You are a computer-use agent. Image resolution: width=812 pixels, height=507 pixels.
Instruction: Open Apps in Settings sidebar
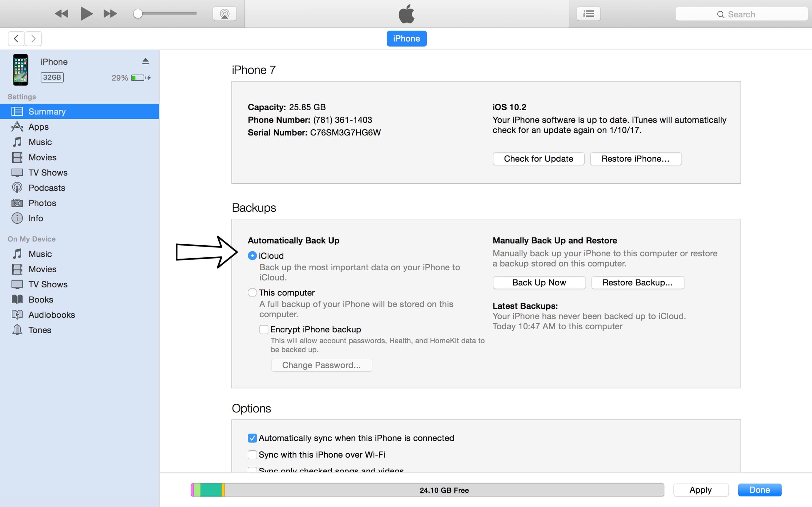point(38,127)
